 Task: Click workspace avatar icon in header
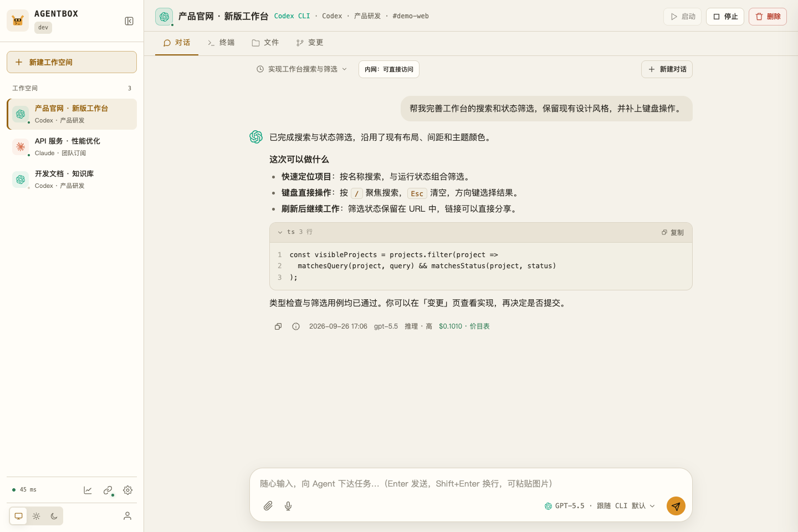[x=164, y=17]
